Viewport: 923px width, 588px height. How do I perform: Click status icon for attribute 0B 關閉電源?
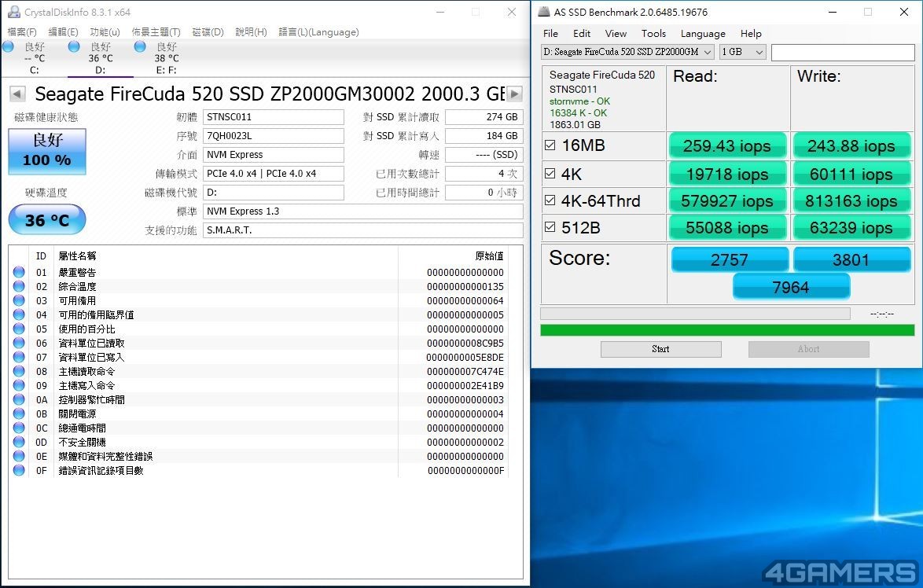[19, 413]
